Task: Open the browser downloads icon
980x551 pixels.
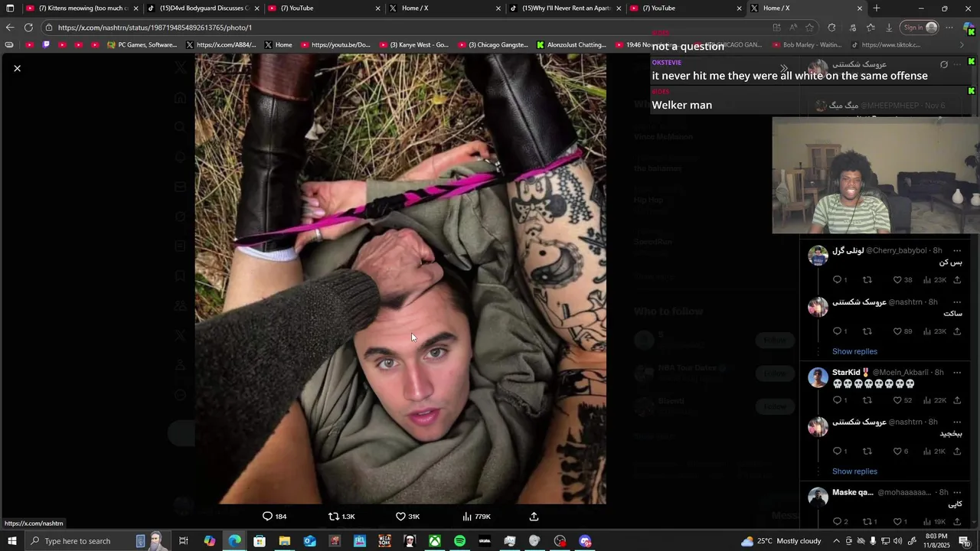Action: point(889,28)
